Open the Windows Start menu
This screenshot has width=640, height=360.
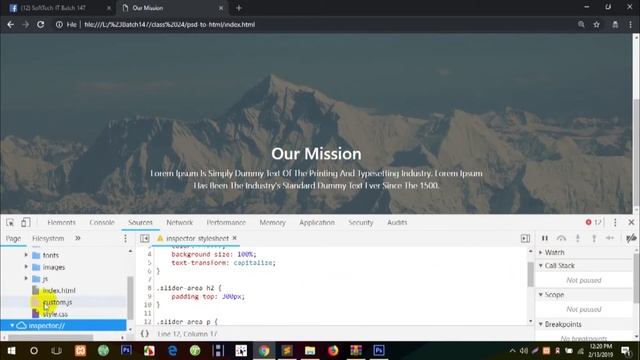tap(11, 351)
